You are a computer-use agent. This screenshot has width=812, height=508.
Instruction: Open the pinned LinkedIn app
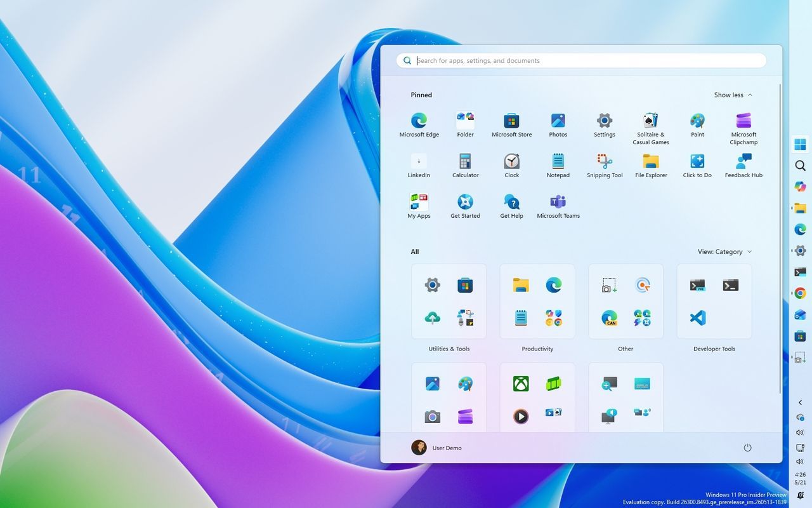point(419,166)
